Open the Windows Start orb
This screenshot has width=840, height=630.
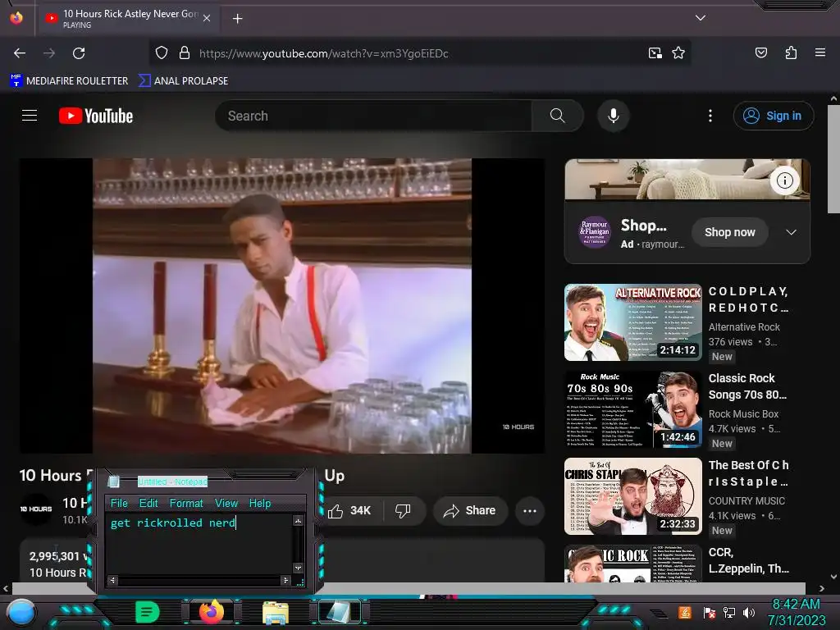coord(21,613)
